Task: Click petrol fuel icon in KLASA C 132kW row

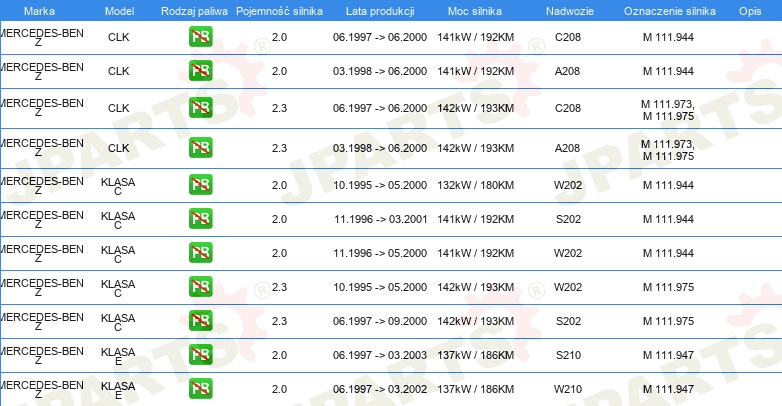Action: point(200,185)
